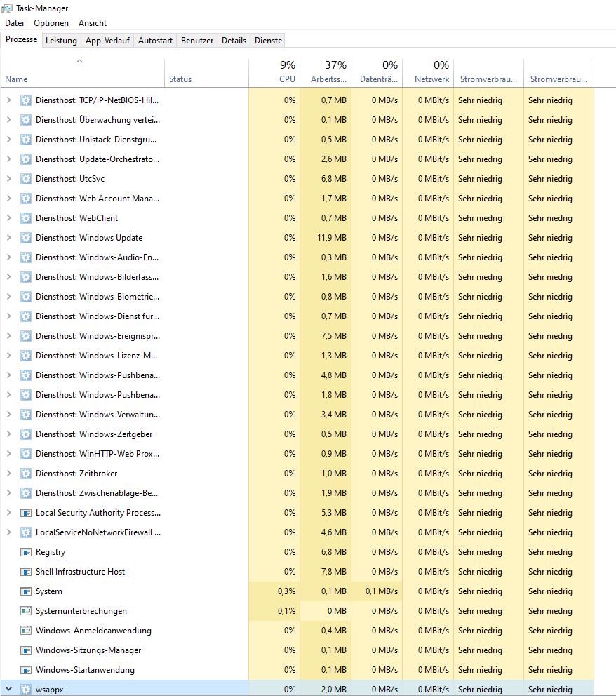Collapse the wsappx process group
Image resolution: width=616 pixels, height=698 pixels.
click(8, 689)
